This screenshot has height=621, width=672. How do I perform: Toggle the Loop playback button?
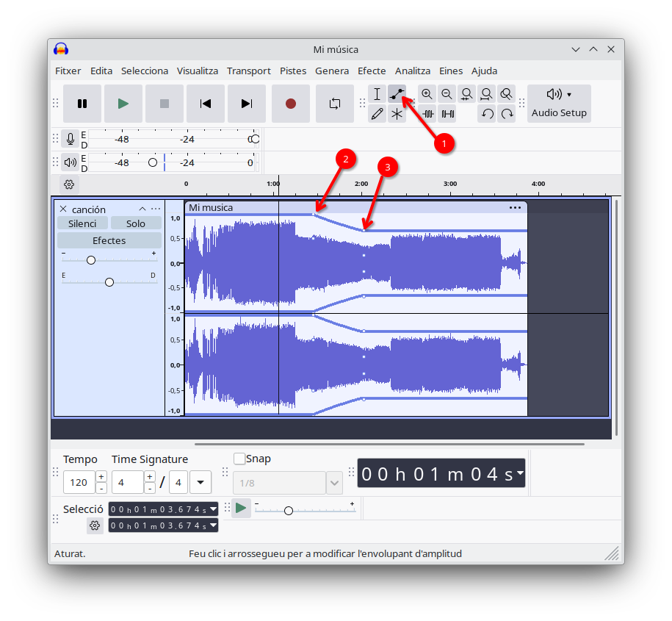click(335, 104)
